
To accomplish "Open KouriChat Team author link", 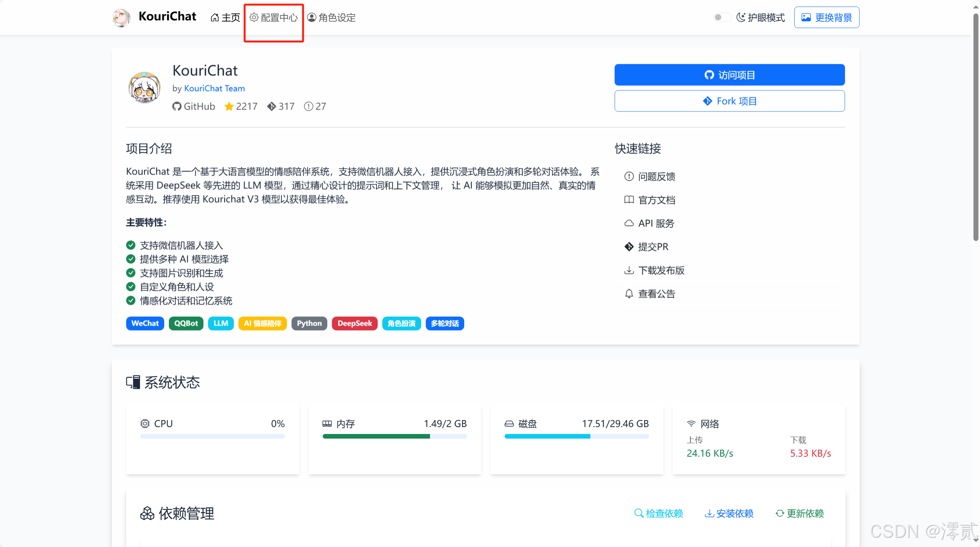I will click(214, 88).
